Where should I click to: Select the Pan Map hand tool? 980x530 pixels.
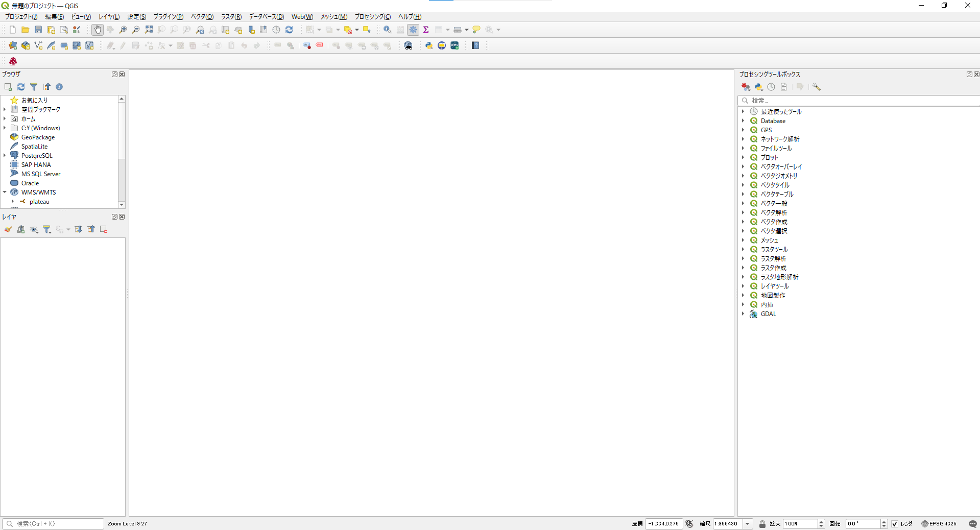(x=98, y=30)
